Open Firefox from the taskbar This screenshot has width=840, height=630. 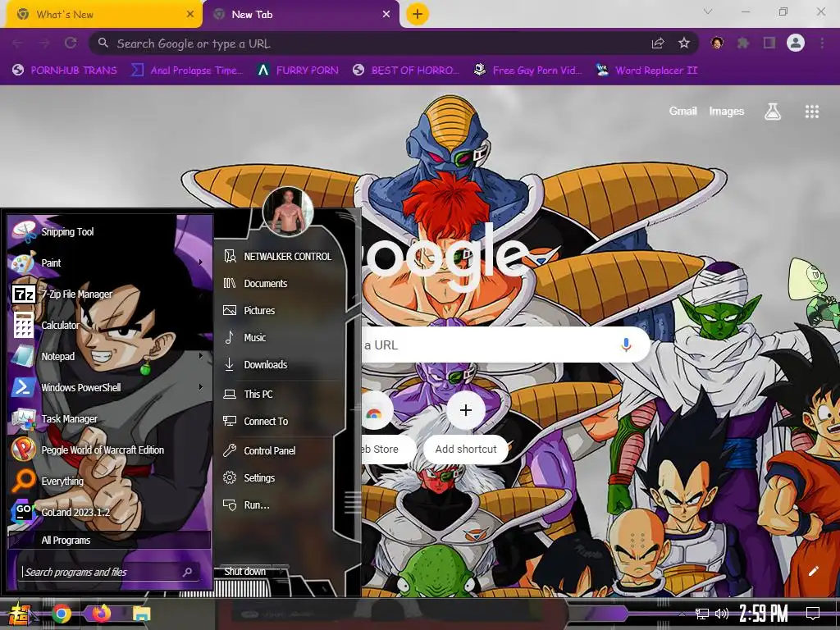point(101,613)
